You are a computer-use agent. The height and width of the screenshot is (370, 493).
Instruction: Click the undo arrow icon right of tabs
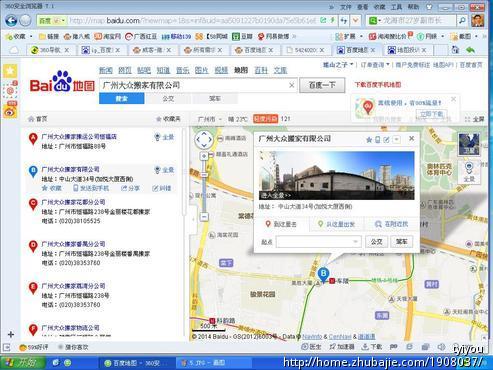[470, 50]
